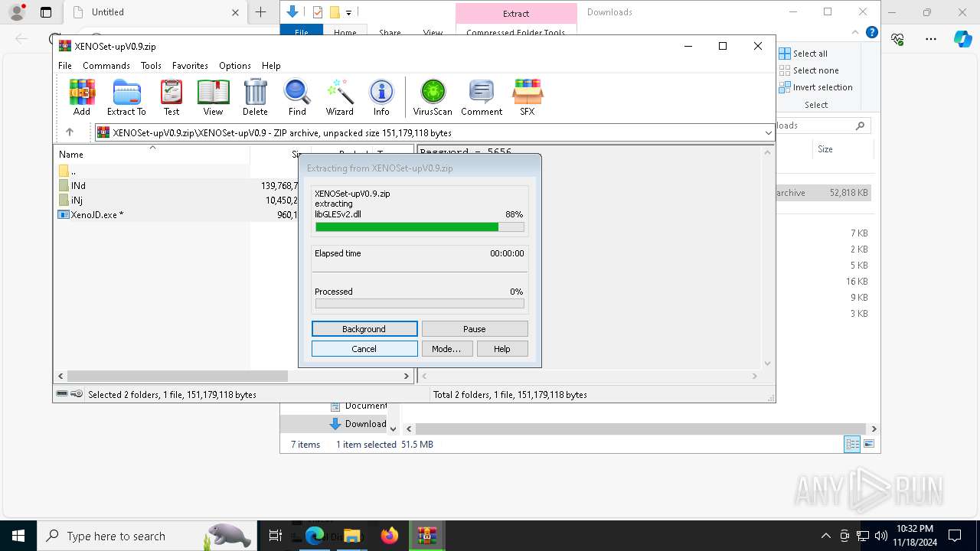This screenshot has height=551, width=980.
Task: Click the Start button
Action: (18, 536)
